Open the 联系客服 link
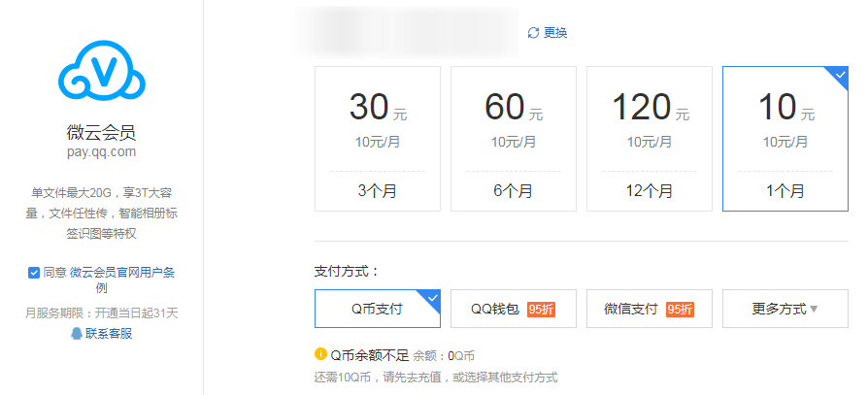Screen dimensions: 868x395 click(108, 334)
